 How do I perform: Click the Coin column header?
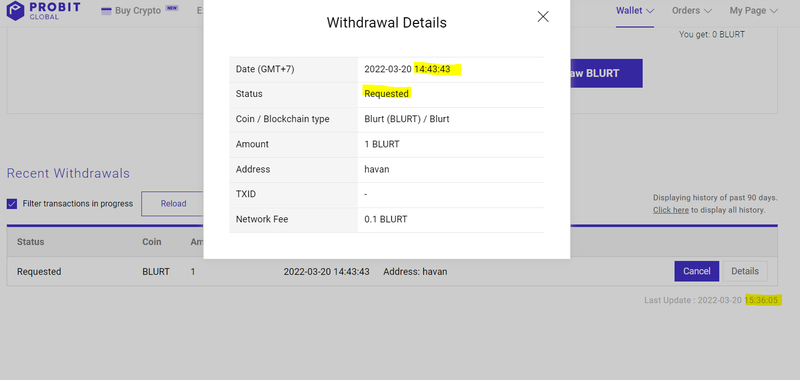point(152,242)
